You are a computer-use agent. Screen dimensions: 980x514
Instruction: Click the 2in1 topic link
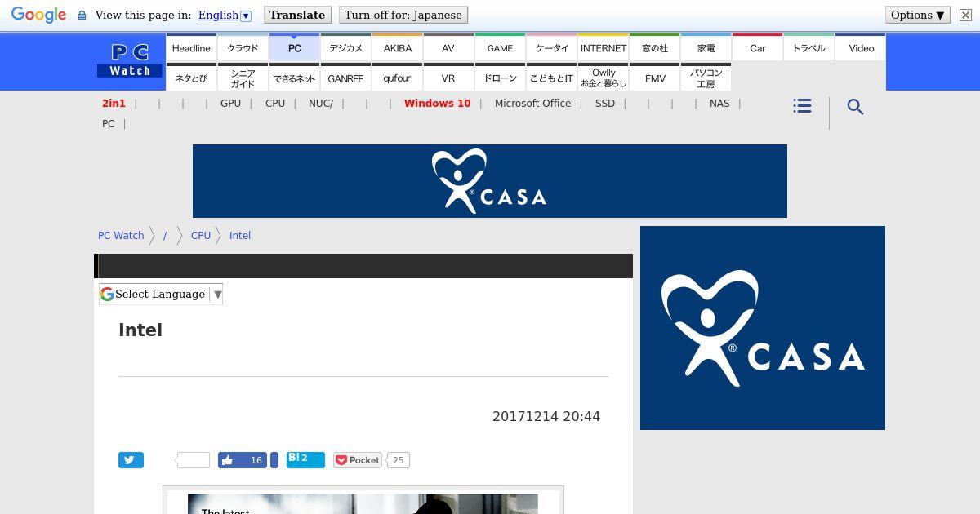point(114,104)
